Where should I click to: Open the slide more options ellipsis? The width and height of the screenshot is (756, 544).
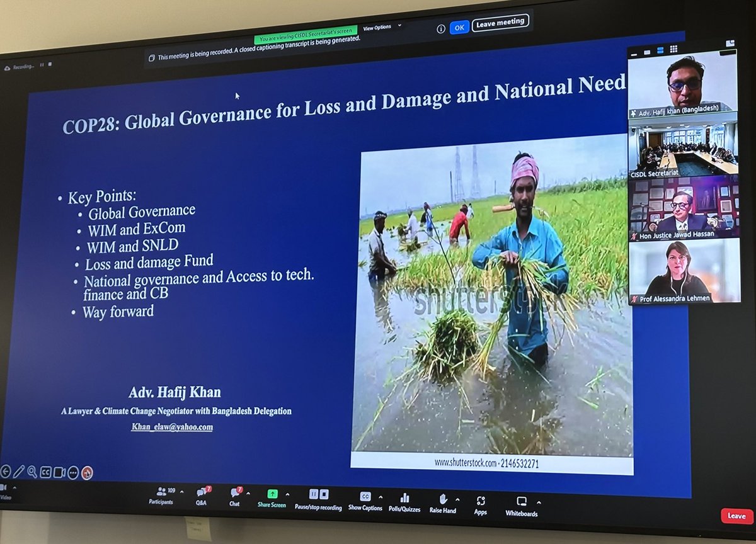coord(73,473)
